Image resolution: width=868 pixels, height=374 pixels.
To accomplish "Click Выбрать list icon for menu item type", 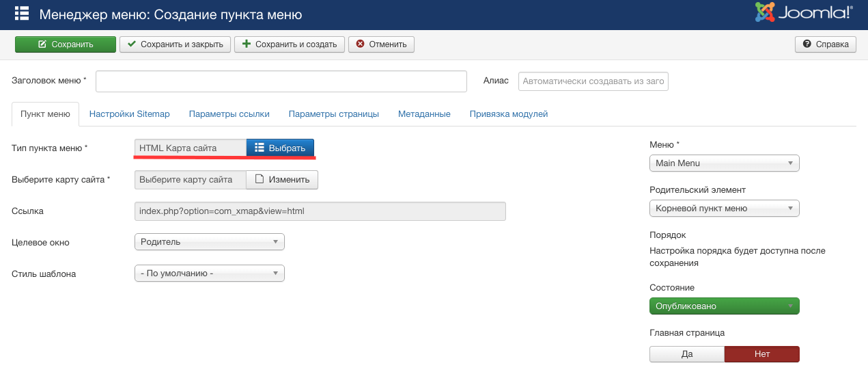I will pyautogui.click(x=259, y=148).
